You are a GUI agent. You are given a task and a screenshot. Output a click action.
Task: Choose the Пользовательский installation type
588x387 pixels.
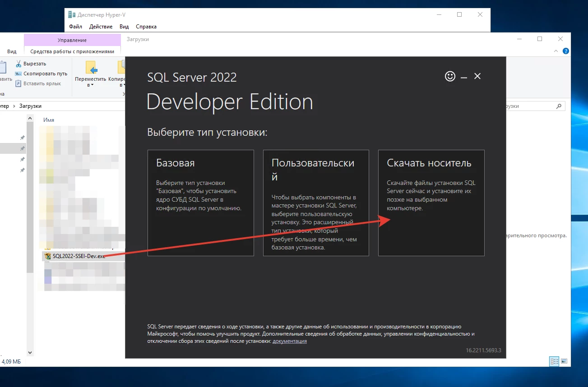[x=316, y=203]
